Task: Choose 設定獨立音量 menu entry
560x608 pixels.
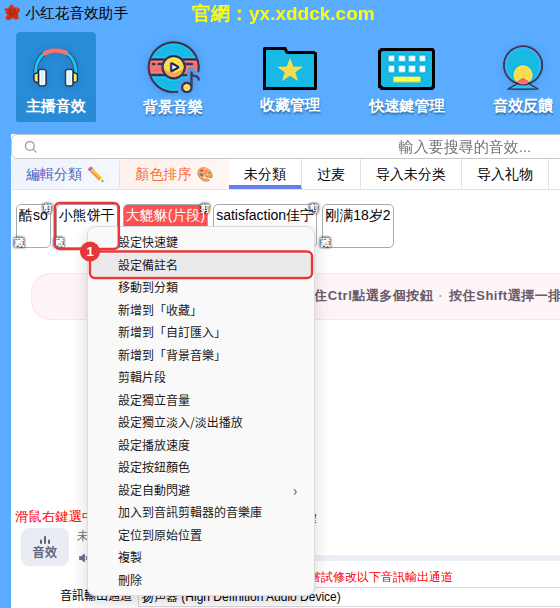Action: (201, 400)
